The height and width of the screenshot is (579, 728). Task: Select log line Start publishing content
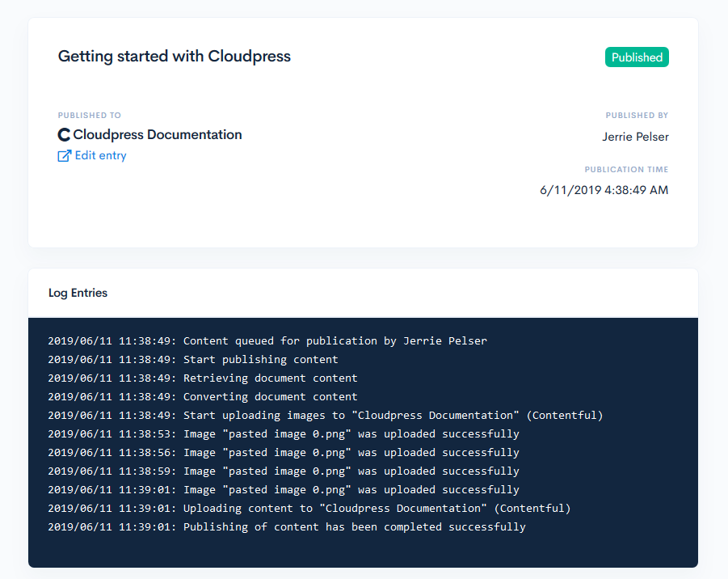click(x=193, y=360)
